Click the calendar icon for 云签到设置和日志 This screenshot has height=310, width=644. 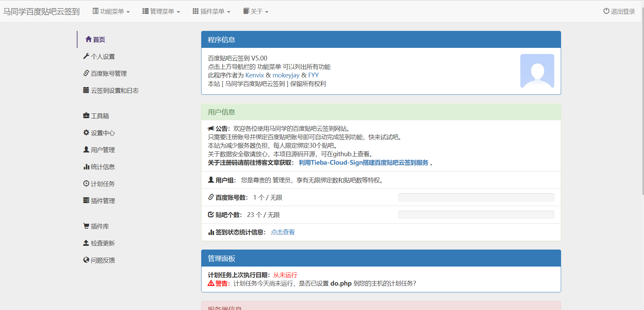tap(86, 90)
